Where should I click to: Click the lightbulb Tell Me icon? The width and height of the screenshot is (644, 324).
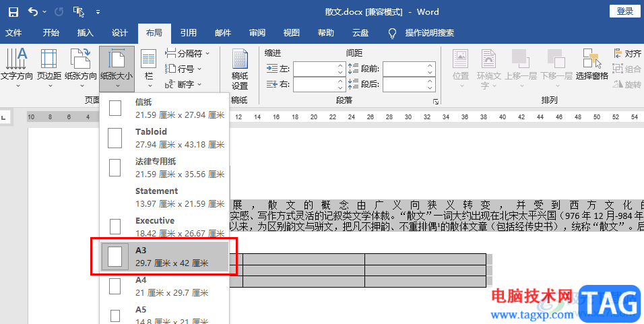(x=392, y=33)
